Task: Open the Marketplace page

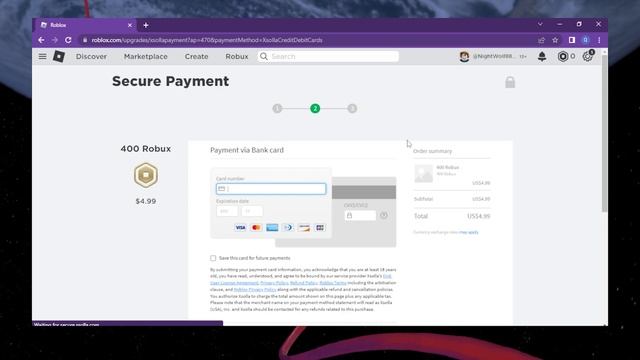Action: point(146,57)
